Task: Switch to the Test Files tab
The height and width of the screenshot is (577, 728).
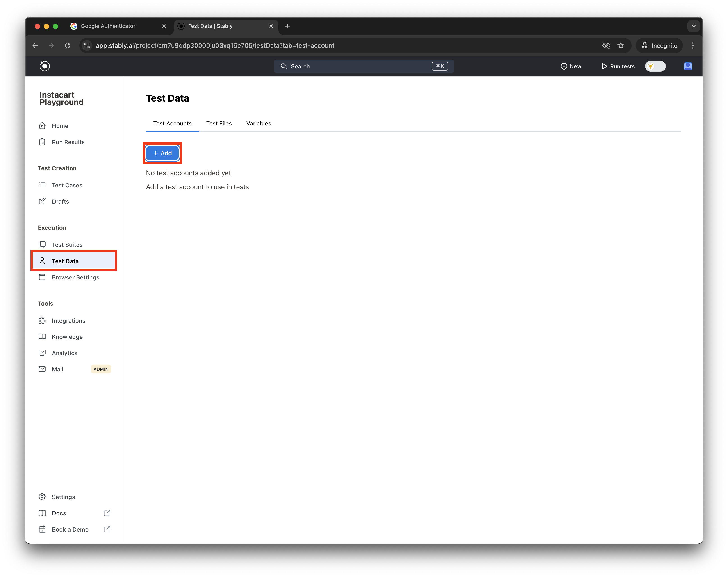Action: pyautogui.click(x=219, y=124)
